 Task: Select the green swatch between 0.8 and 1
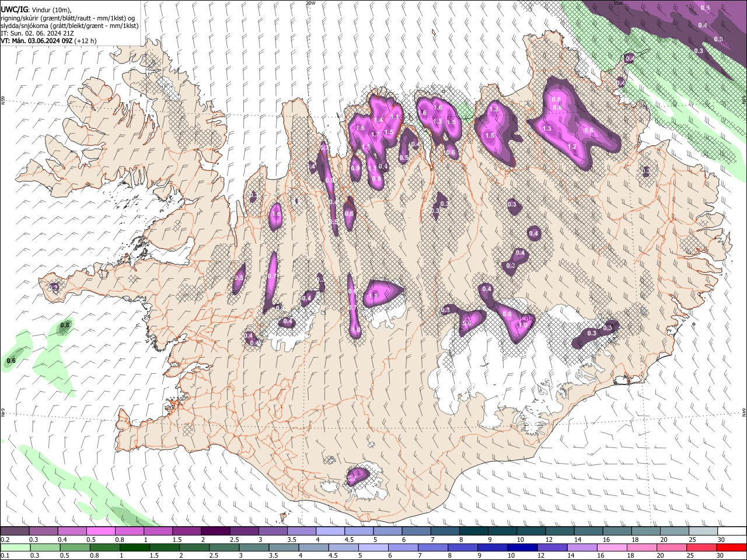104,548
